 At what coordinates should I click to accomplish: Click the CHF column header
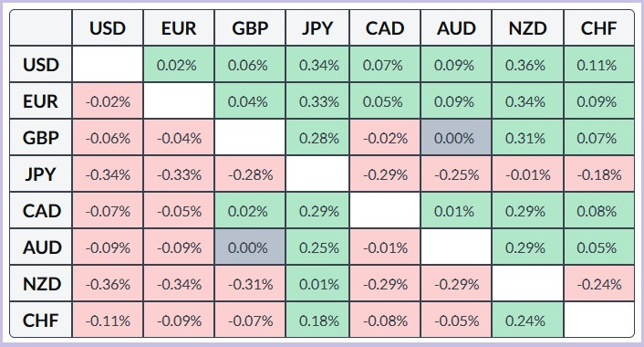[599, 27]
